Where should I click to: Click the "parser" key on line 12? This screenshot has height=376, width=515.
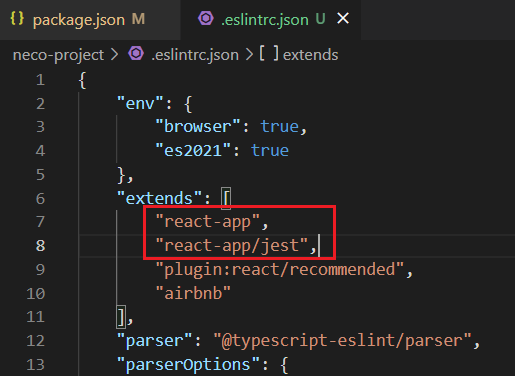[x=154, y=341]
